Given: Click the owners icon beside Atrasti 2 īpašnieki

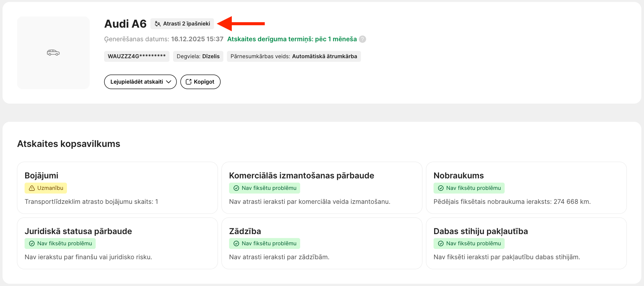Looking at the screenshot, I should click(x=157, y=24).
